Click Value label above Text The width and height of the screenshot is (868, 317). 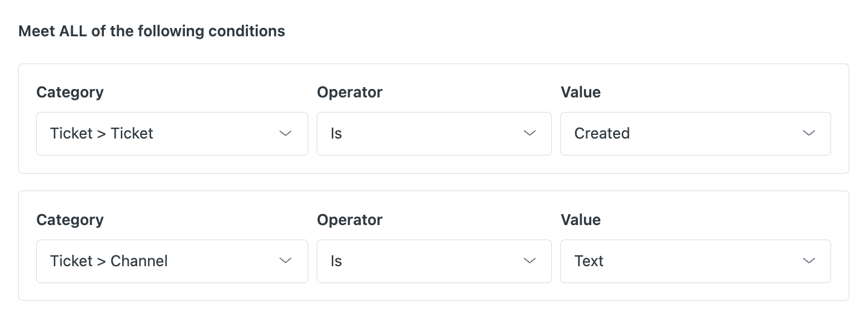click(x=581, y=220)
